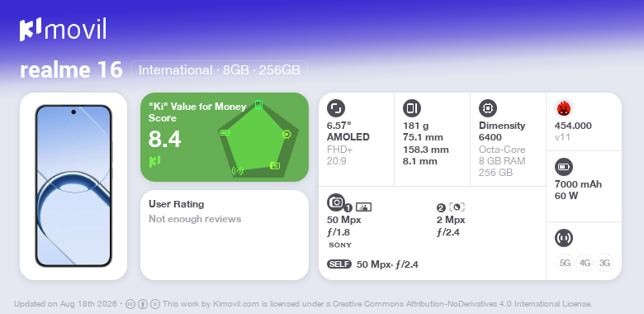The height and width of the screenshot is (314, 644).
Task: Click the AnTuTu benchmark red icon
Action: click(x=564, y=108)
